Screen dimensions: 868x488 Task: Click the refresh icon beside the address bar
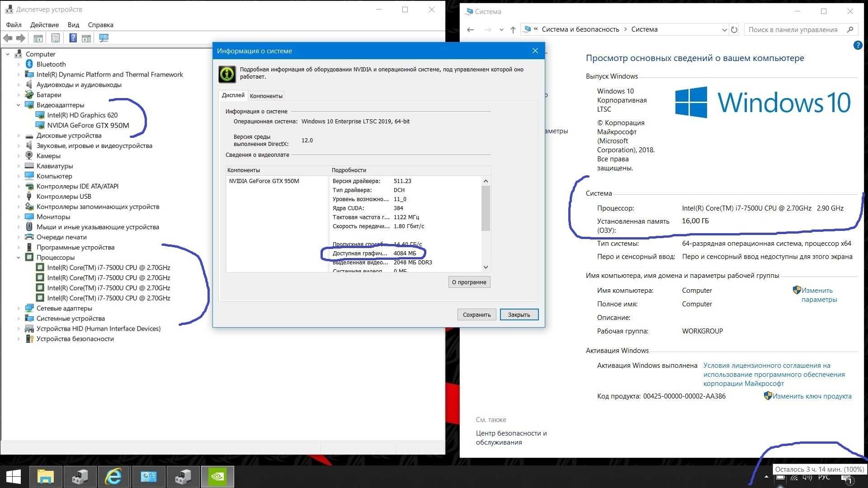(x=734, y=30)
